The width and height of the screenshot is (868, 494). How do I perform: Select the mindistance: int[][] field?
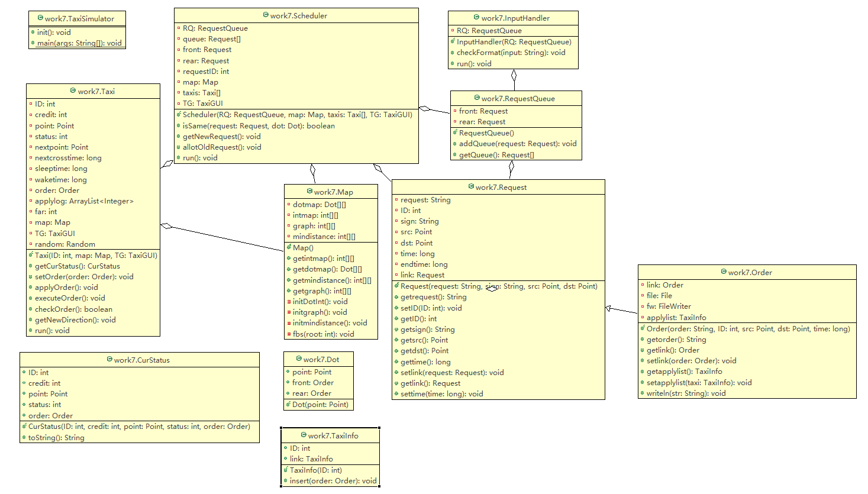tap(324, 237)
